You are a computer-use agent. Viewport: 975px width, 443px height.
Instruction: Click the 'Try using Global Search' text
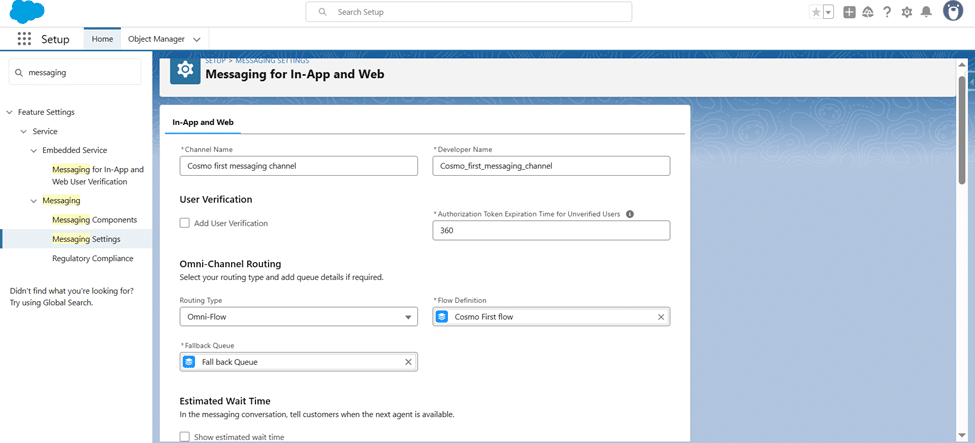coord(51,302)
